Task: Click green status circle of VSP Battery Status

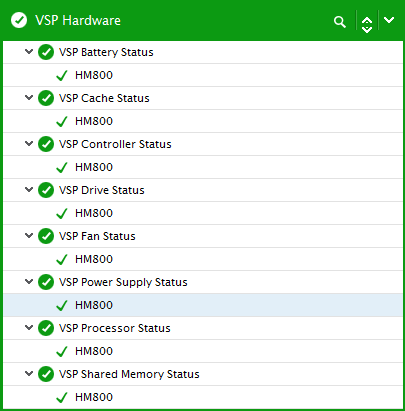Action: pos(46,52)
